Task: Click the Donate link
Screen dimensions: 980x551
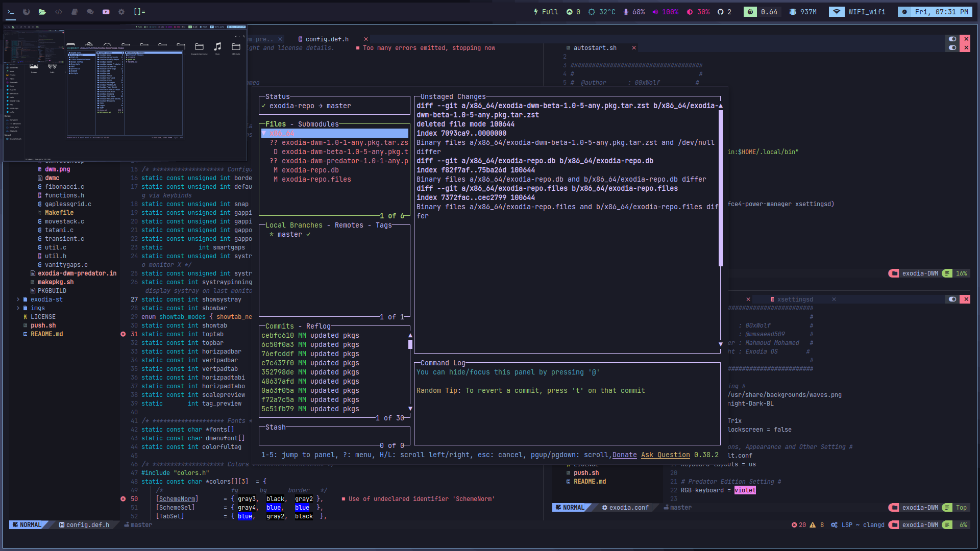Action: tap(624, 455)
